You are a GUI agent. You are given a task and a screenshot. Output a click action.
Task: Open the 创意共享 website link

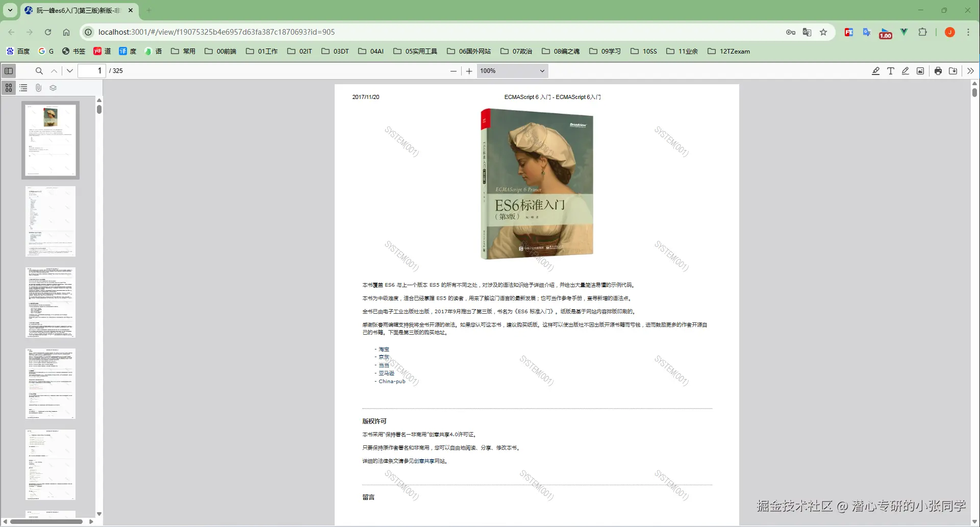[x=424, y=461]
